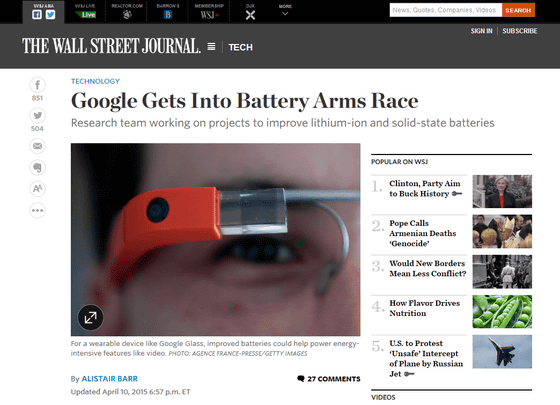
Task: Open WSJ Facebook page icon in top bar
Action: point(37,15)
